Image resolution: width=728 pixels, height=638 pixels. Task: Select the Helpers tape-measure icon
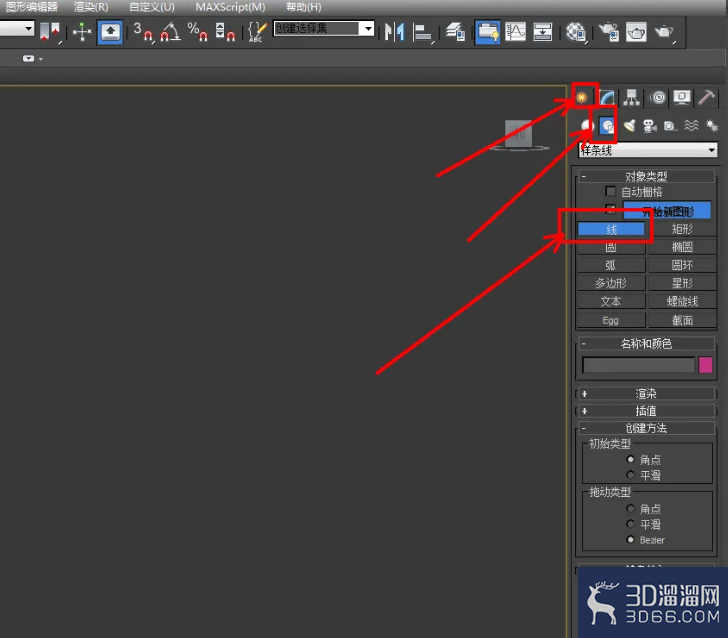click(670, 126)
